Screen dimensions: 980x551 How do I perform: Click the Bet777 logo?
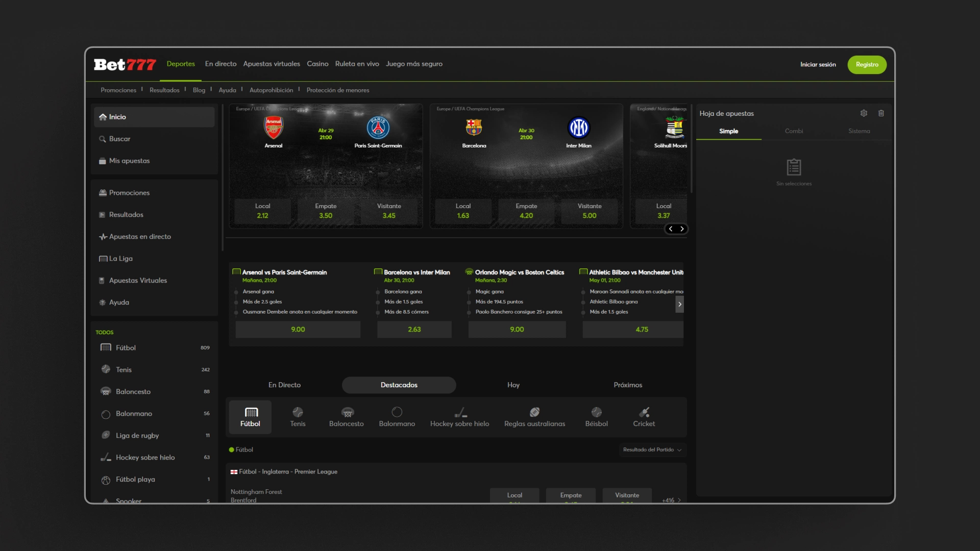click(x=125, y=65)
